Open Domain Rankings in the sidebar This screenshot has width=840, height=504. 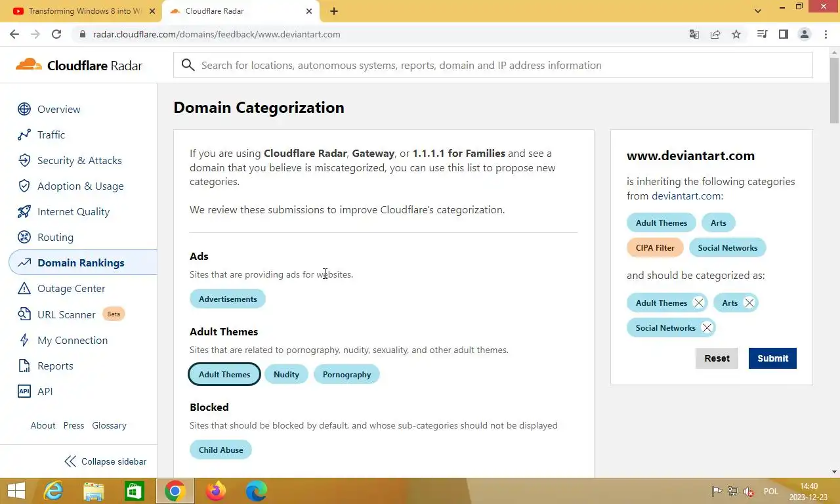83,262
